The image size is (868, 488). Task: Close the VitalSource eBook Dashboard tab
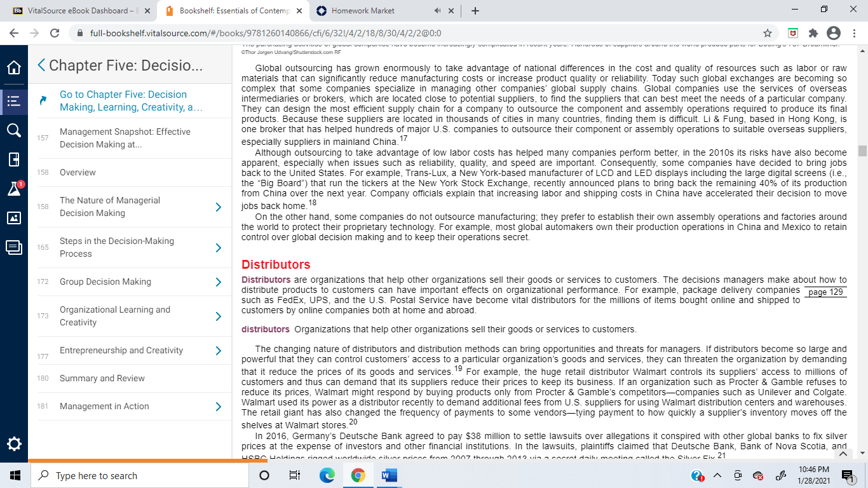tap(147, 11)
